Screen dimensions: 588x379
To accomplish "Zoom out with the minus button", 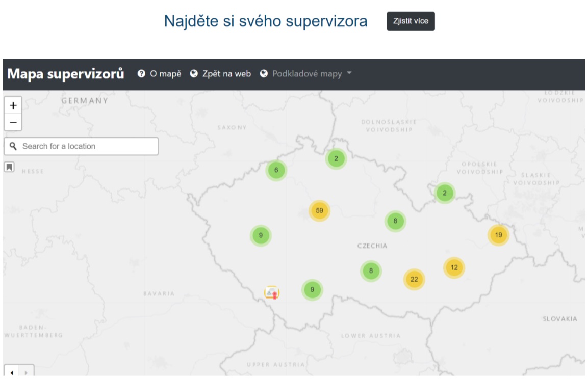I will click(x=13, y=122).
